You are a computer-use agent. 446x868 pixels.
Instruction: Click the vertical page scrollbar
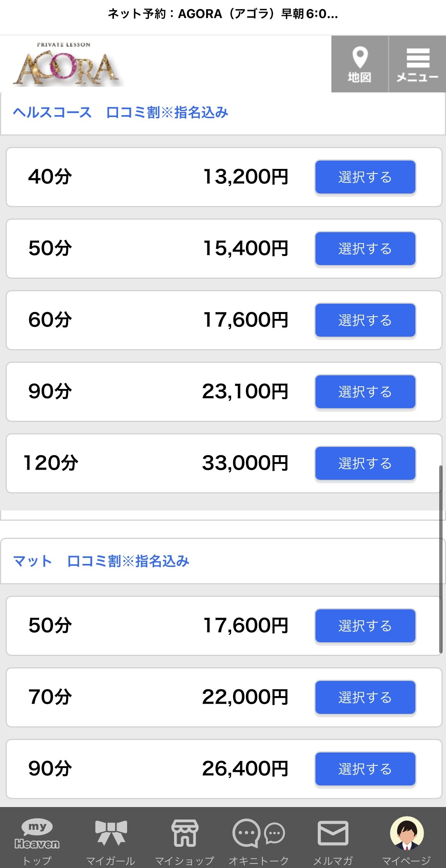(x=441, y=559)
